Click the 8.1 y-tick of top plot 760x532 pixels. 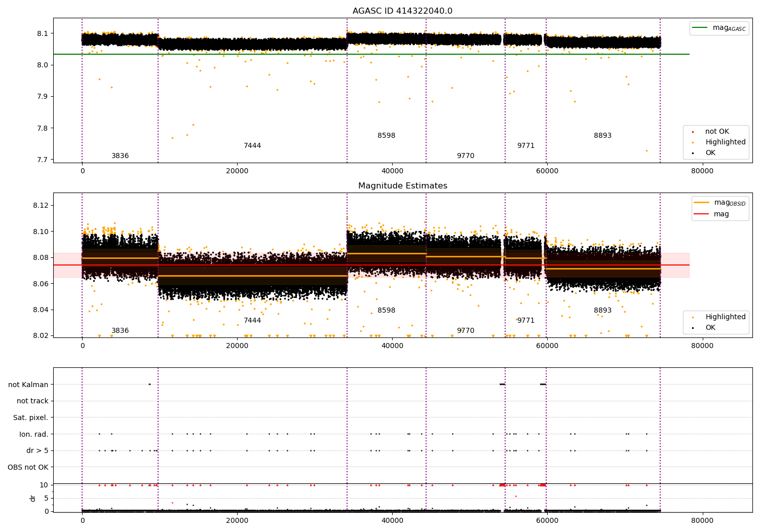[43, 34]
